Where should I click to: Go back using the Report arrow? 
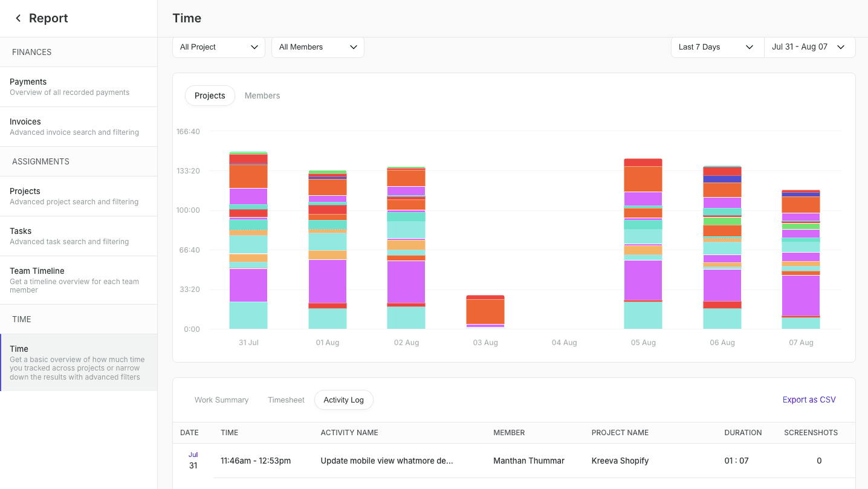pos(18,18)
